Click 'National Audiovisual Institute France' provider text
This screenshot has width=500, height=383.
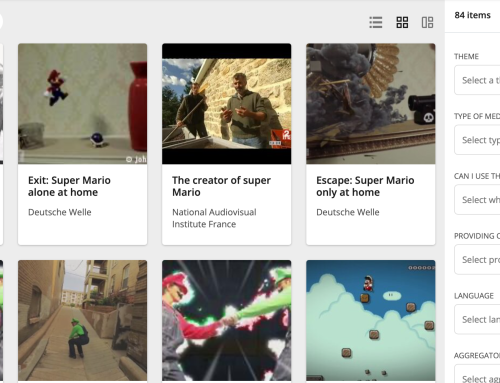(x=214, y=218)
